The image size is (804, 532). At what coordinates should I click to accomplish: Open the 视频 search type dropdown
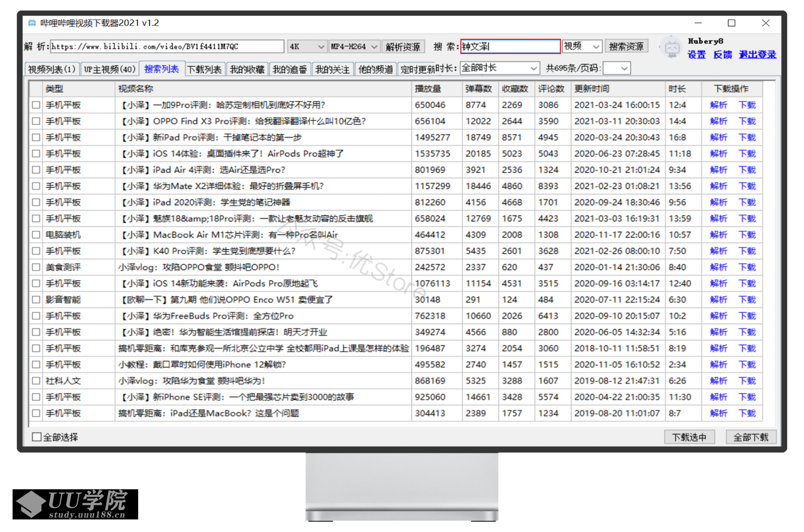click(x=582, y=46)
